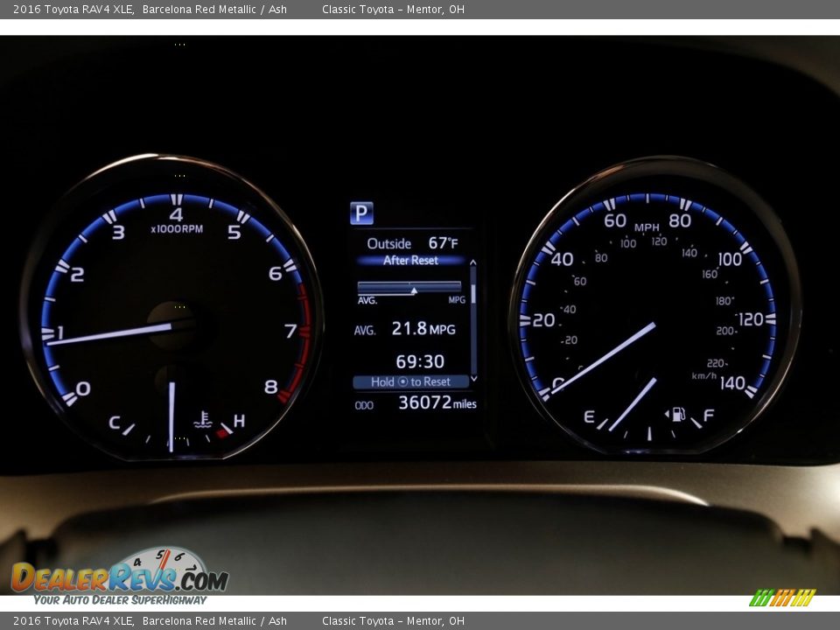Click the fuel gauge needle
840x630 pixels.
(633, 404)
